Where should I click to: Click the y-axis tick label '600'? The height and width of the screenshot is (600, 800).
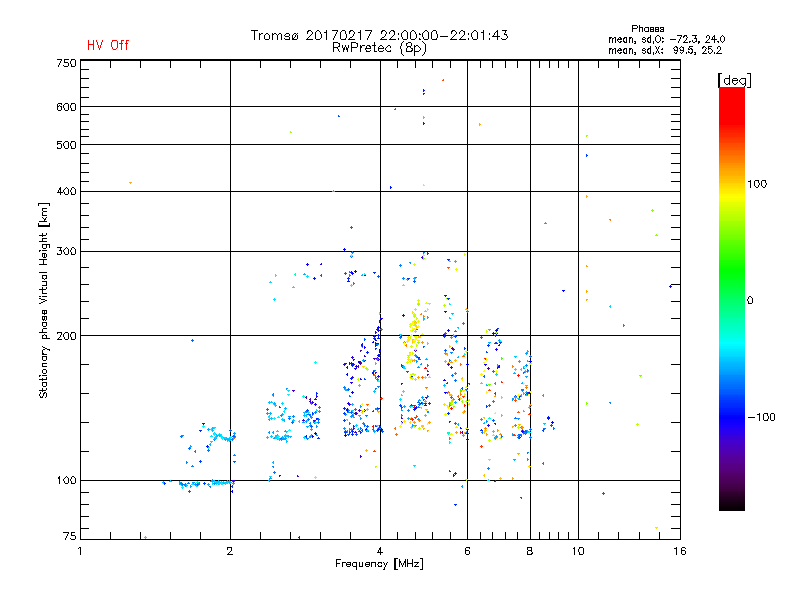66,107
